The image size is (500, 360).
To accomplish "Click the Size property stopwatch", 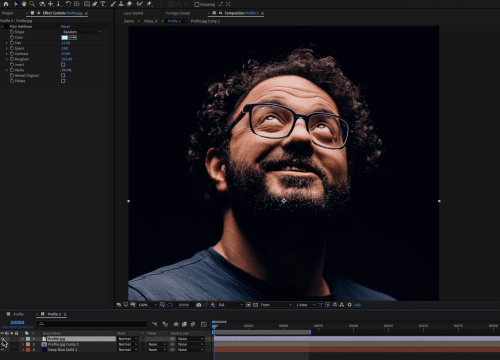I will (x=12, y=43).
